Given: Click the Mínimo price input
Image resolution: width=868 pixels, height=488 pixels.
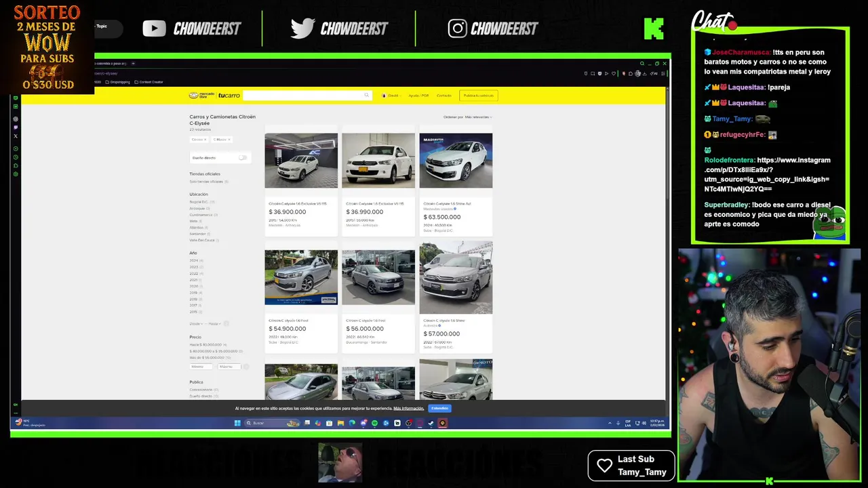Looking at the screenshot, I should point(201,367).
